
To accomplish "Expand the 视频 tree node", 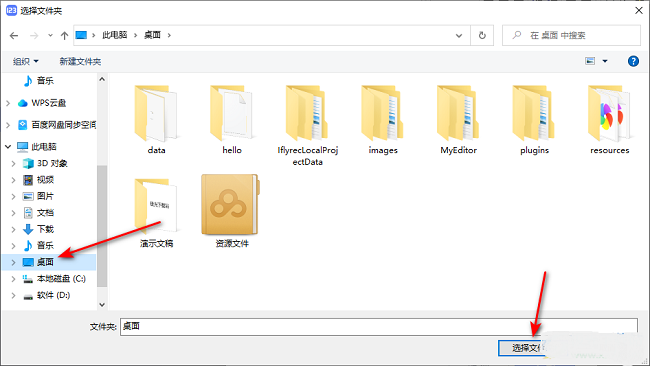I will pos(13,179).
